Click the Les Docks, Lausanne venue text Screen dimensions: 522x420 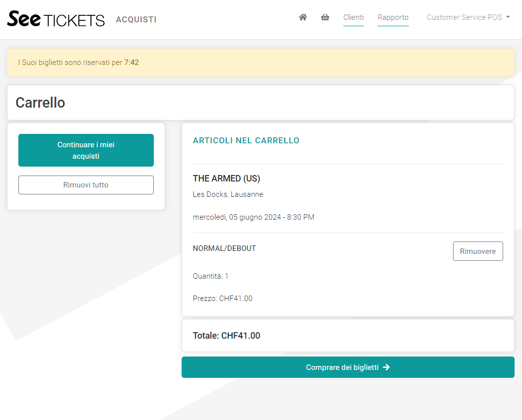click(x=228, y=194)
